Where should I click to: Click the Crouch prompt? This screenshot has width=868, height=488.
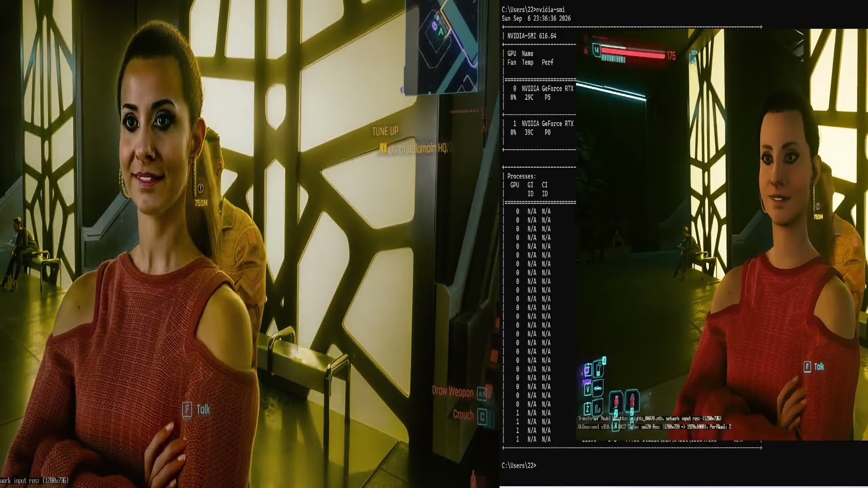[x=463, y=415]
